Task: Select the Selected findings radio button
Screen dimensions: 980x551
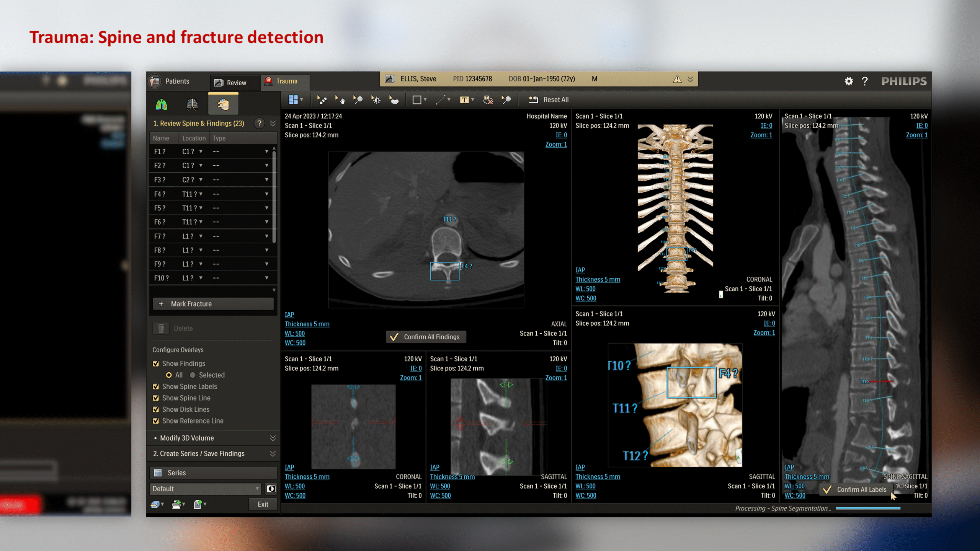Action: [x=193, y=375]
